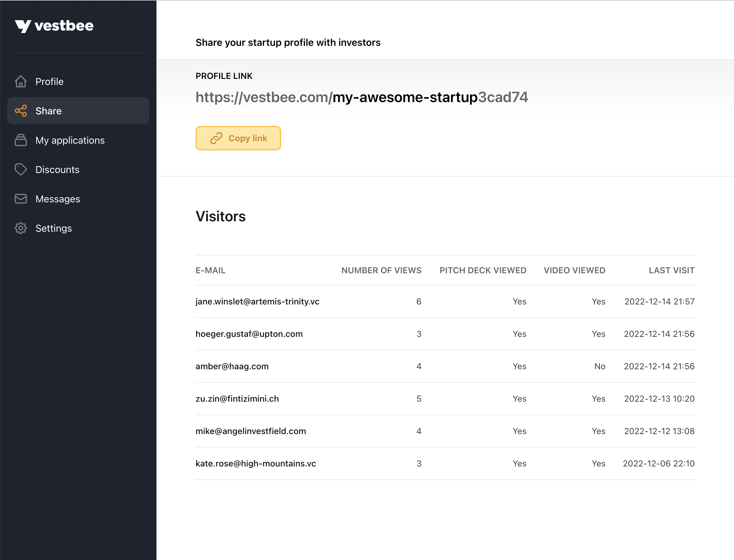Select the amber@haag.com visitor row

[232, 366]
